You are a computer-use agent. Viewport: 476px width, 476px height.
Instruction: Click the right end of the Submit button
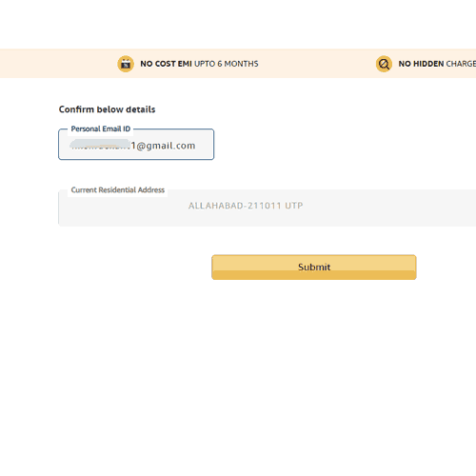pos(413,268)
